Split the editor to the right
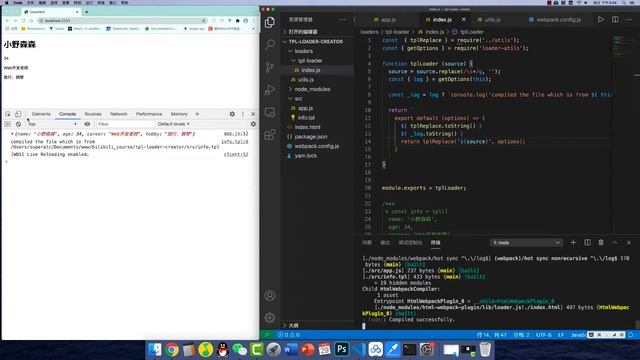 pyautogui.click(x=615, y=20)
